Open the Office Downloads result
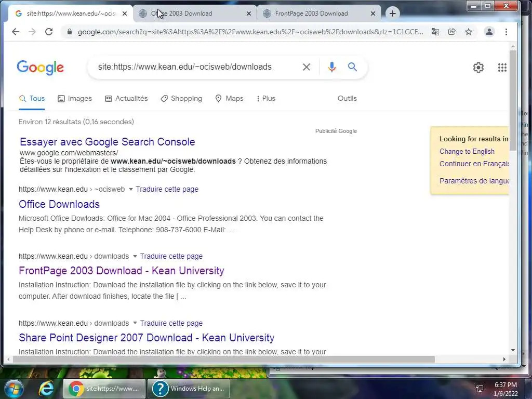 (59, 204)
